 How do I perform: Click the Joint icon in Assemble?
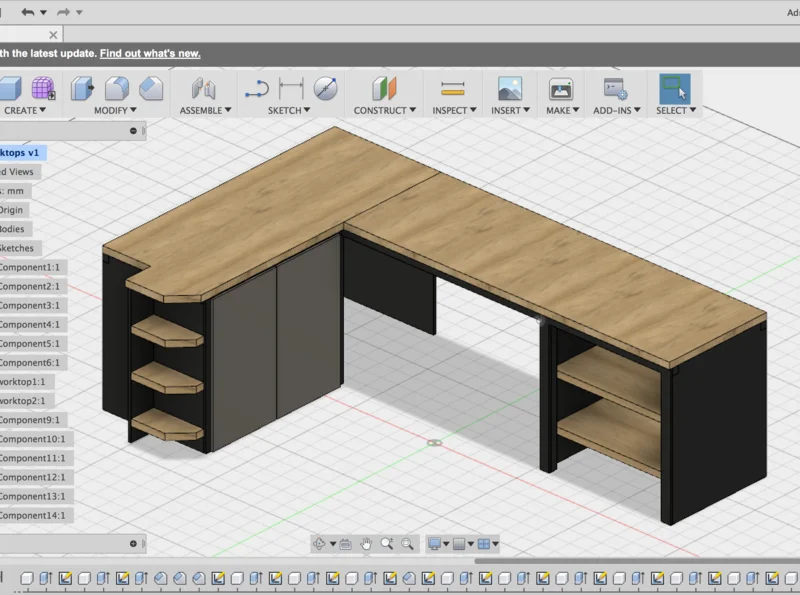click(204, 88)
